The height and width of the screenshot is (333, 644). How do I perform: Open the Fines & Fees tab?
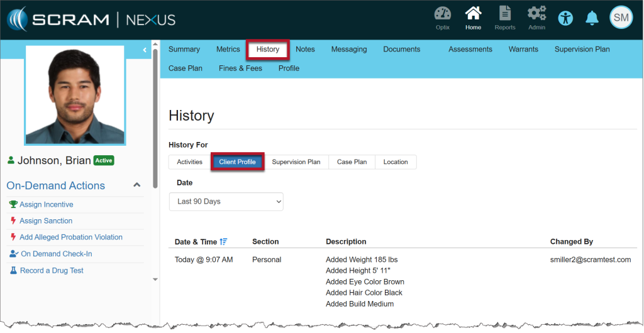[x=240, y=68]
